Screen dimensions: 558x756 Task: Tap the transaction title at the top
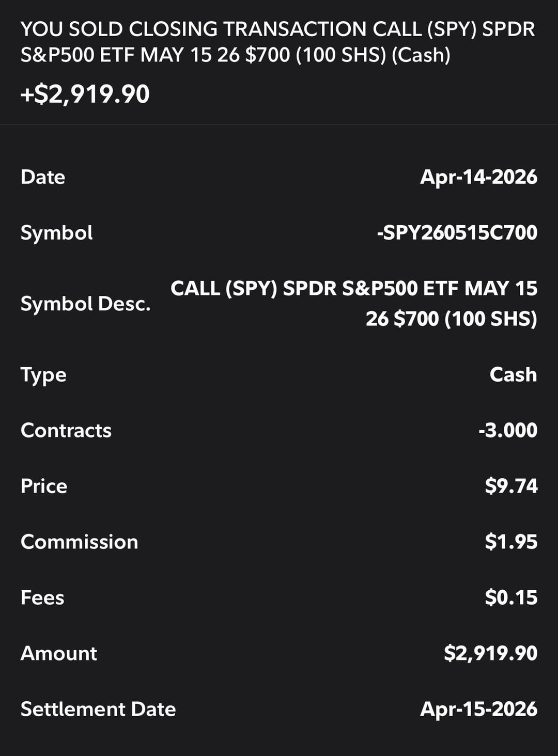click(x=277, y=42)
